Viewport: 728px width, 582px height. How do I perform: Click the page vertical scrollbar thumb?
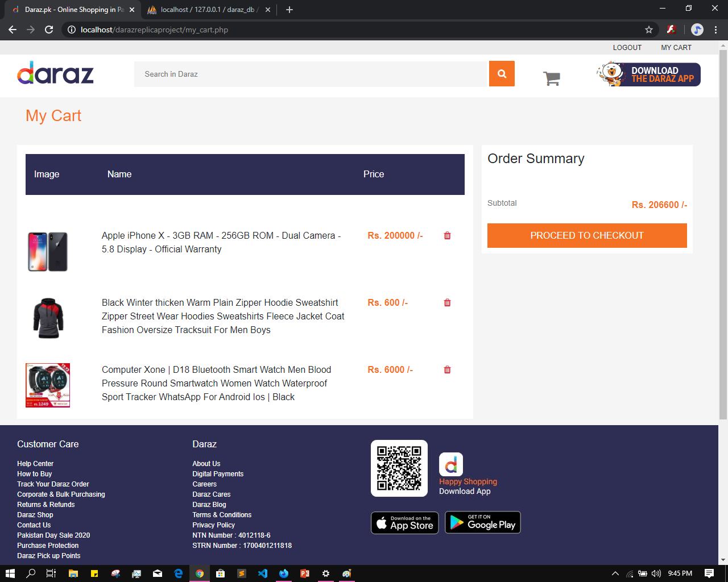click(723, 235)
